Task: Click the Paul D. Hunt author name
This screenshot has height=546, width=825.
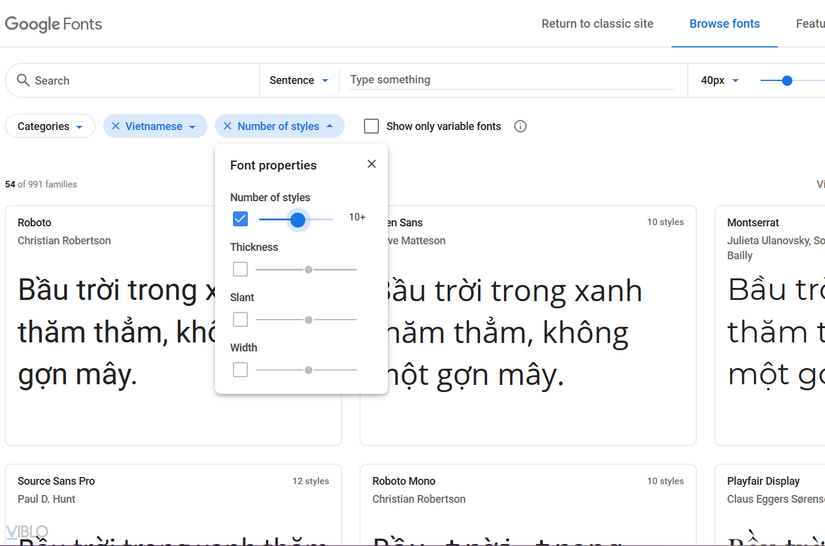Action: (x=46, y=499)
